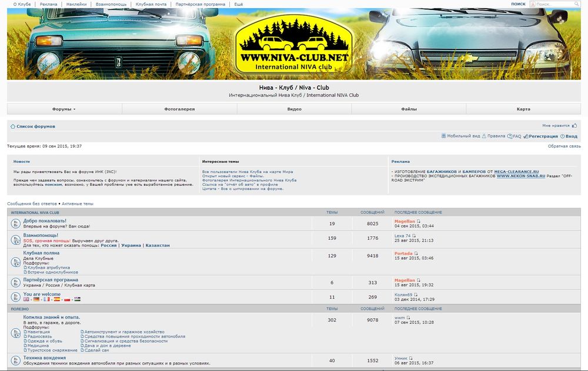Open the Карта tab

523,109
